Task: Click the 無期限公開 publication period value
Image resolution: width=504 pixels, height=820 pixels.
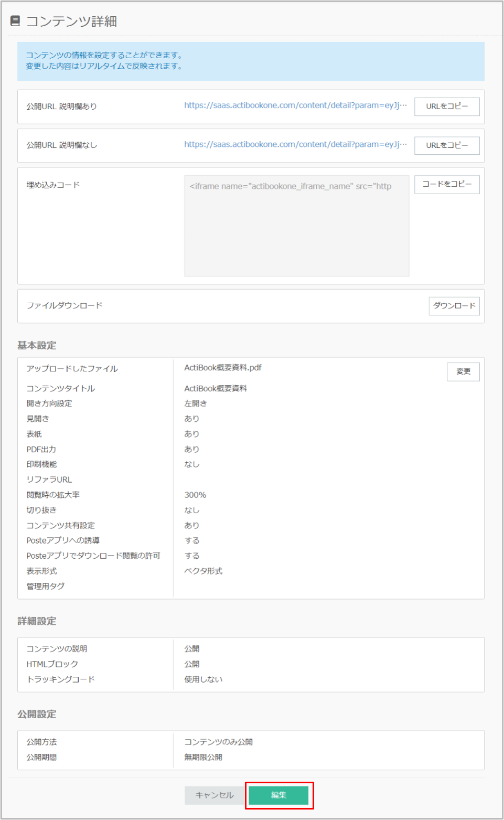Action: pos(203,757)
